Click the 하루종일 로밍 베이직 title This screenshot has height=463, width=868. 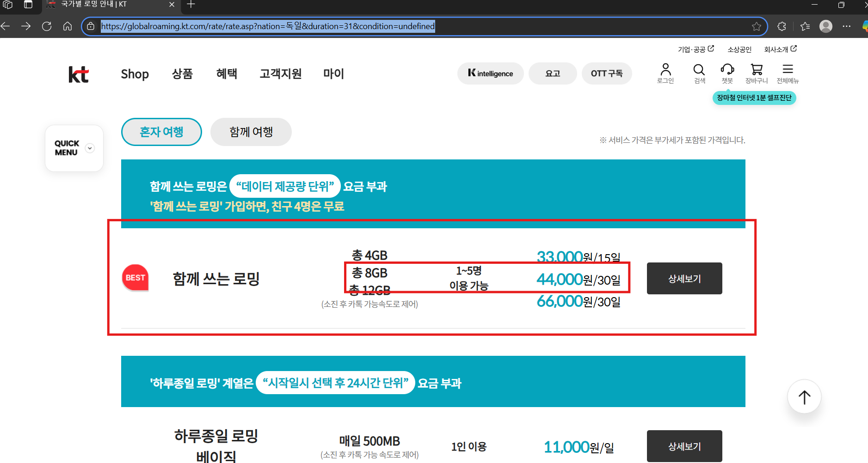(216, 445)
